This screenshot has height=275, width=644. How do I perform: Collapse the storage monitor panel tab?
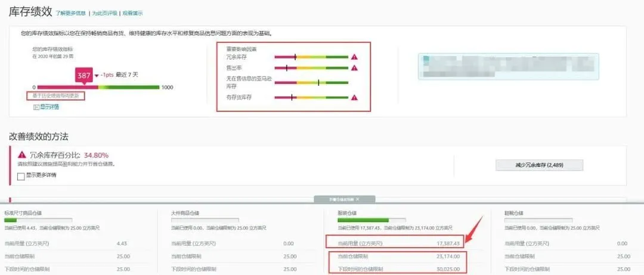click(344, 199)
